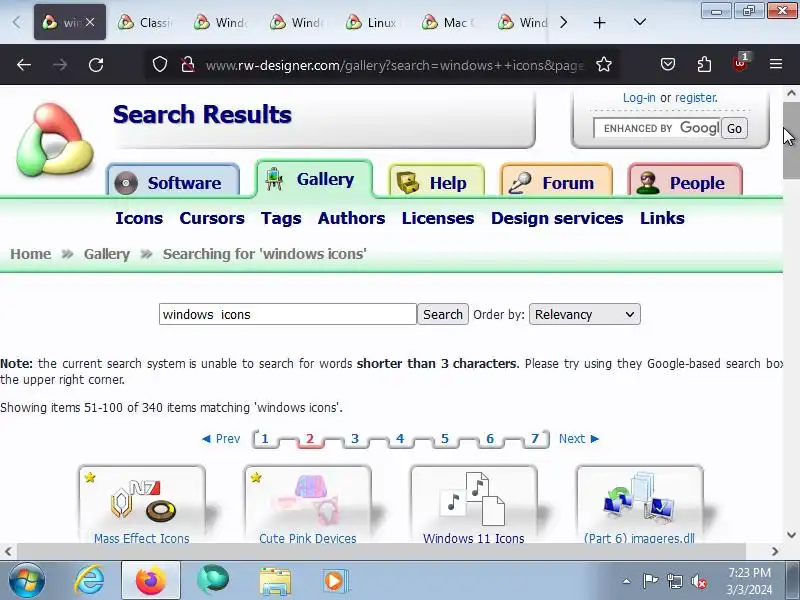Image resolution: width=800 pixels, height=600 pixels.
Task: Open the Tags menu link
Action: [281, 218]
